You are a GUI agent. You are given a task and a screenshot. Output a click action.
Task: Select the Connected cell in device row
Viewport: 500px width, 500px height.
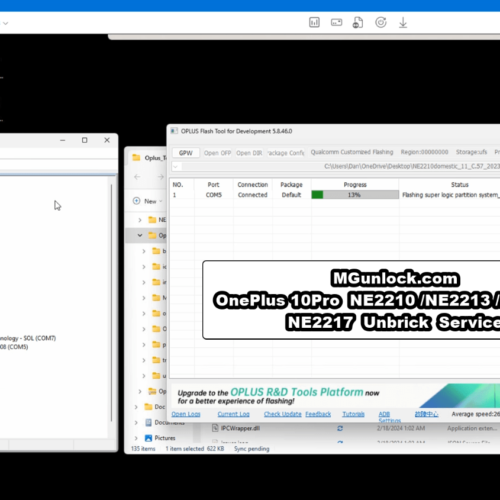tap(253, 195)
